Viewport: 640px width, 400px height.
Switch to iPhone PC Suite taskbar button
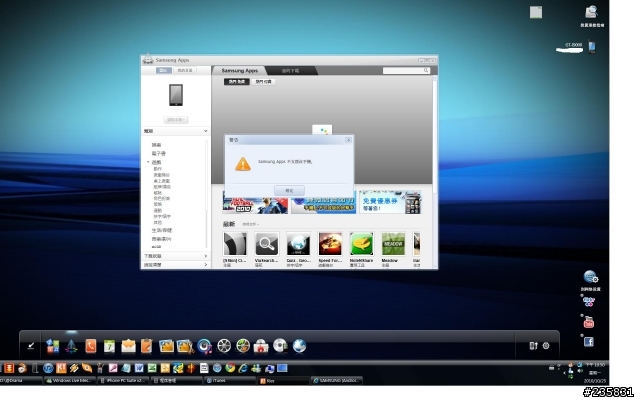tap(124, 380)
